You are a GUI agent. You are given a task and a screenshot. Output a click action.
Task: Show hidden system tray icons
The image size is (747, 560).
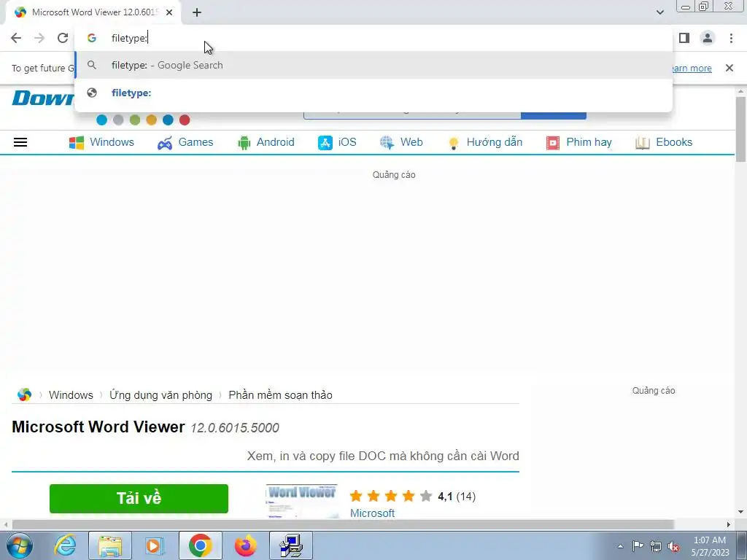620,546
